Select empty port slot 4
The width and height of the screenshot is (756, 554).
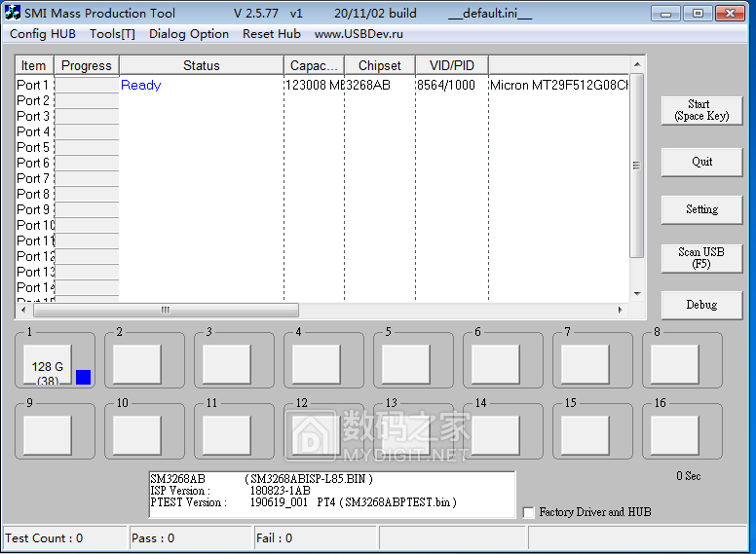(317, 364)
